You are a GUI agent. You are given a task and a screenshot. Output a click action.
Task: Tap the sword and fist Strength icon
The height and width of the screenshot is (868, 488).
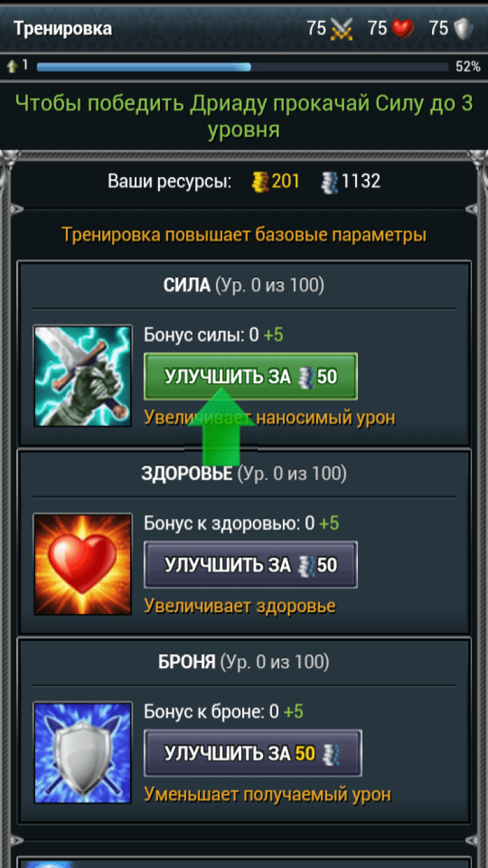pos(83,376)
